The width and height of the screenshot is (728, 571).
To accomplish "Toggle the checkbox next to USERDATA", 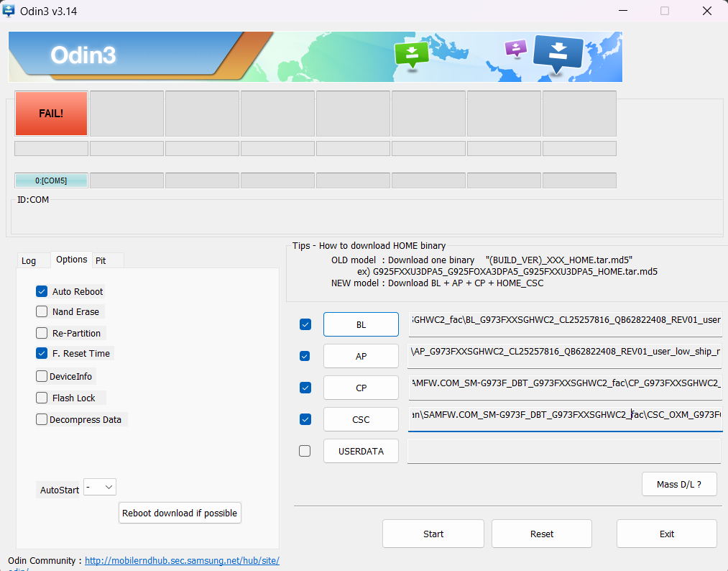I will tap(305, 451).
